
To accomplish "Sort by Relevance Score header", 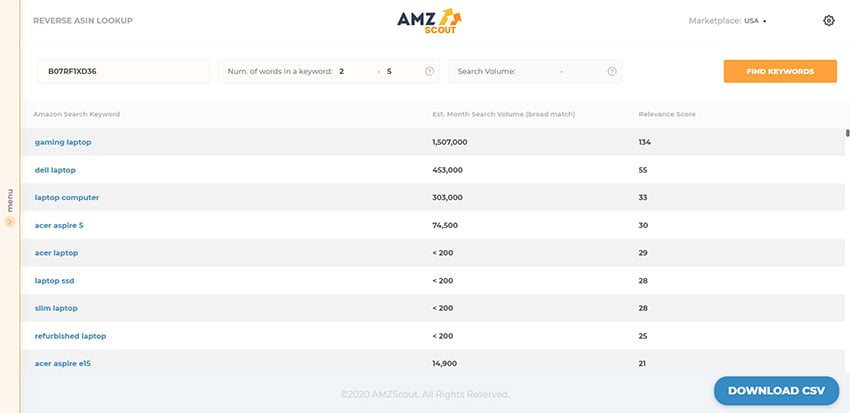I will tap(667, 114).
